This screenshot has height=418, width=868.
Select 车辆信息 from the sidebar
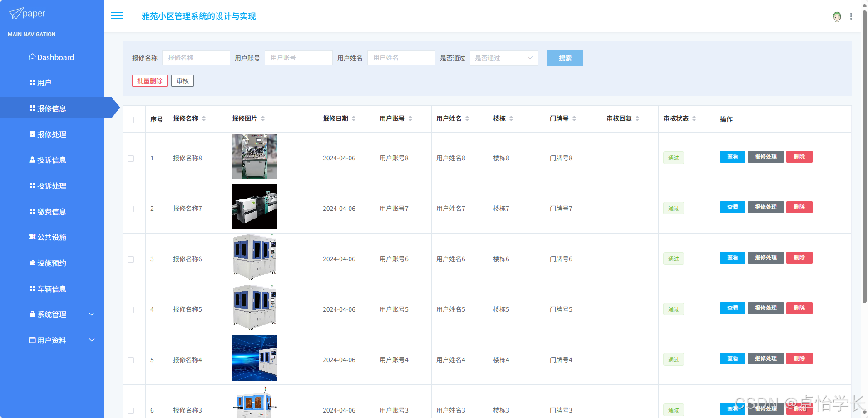pyautogui.click(x=52, y=289)
